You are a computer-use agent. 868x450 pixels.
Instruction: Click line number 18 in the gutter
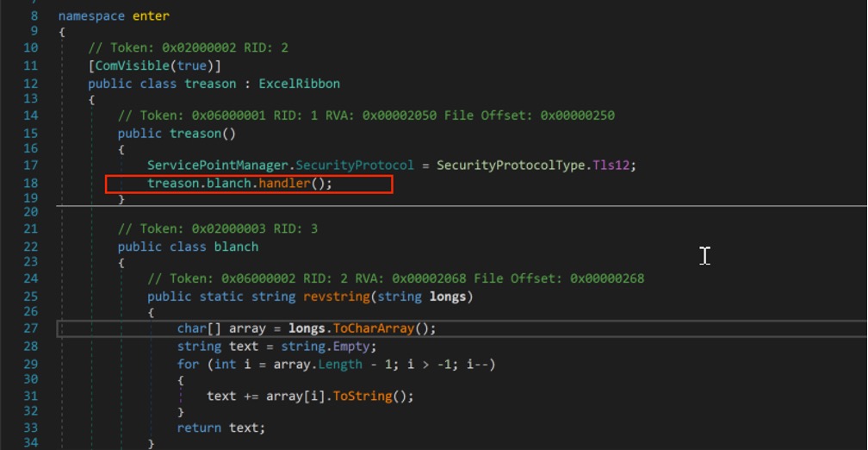click(x=31, y=184)
